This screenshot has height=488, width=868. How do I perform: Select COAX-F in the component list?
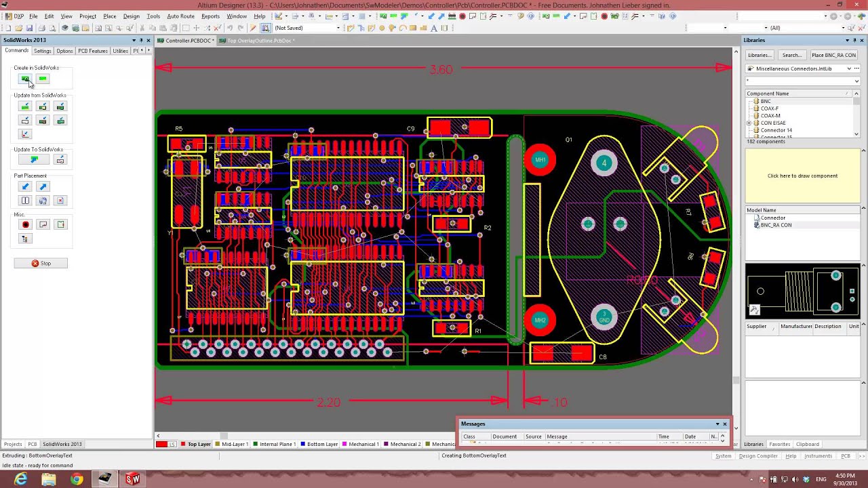tap(769, 108)
